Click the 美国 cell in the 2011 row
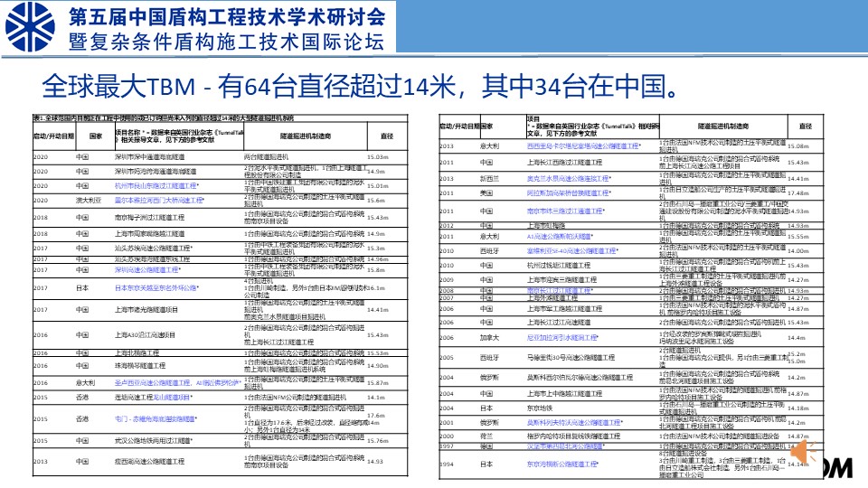Viewport: 868px width, 488px height. (x=486, y=193)
